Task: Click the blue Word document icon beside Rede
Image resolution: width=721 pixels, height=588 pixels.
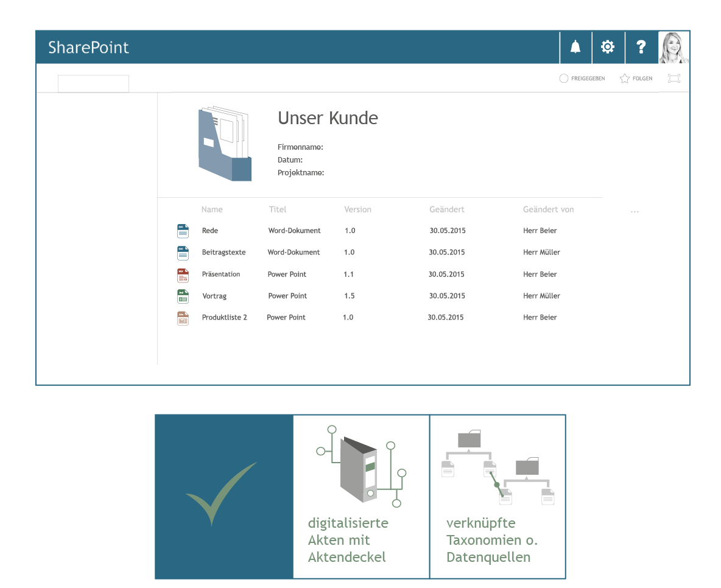Action: pos(183,231)
